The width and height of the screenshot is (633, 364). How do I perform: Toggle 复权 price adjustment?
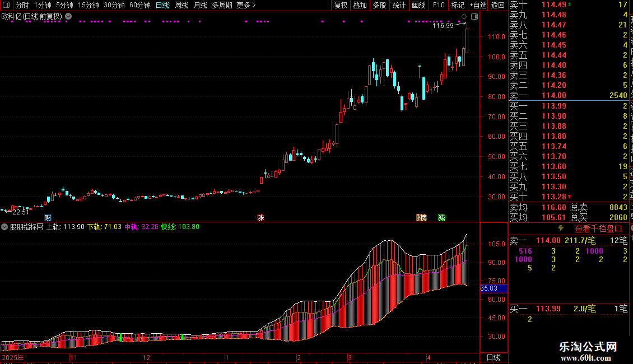point(341,5)
